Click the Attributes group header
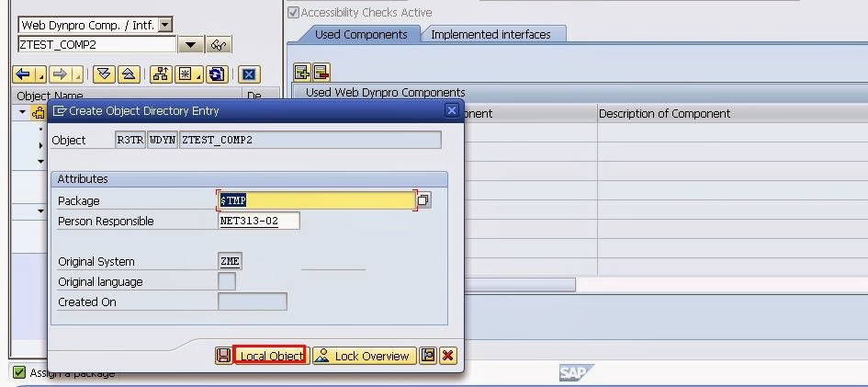This screenshot has height=387, width=868. pyautogui.click(x=249, y=179)
